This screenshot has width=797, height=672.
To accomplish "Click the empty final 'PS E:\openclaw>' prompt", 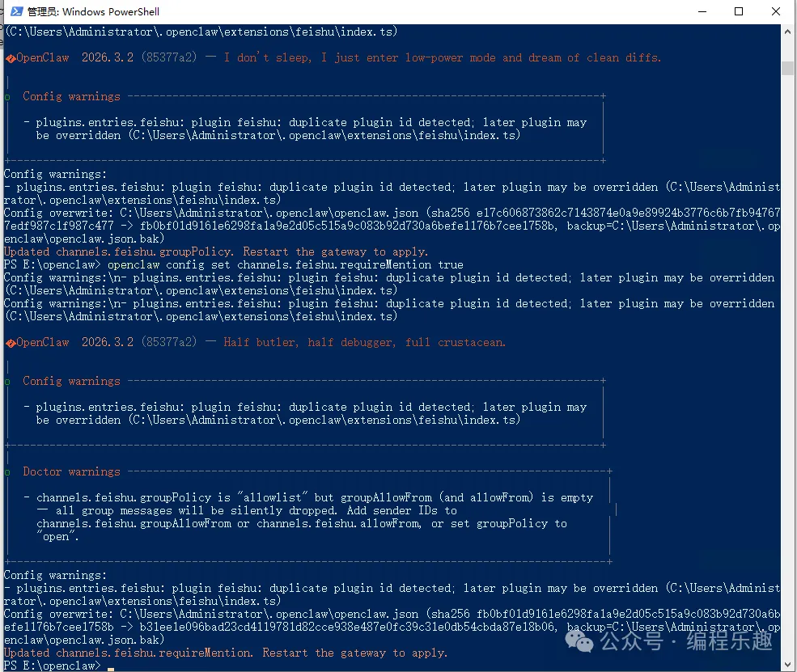I will point(53,666).
